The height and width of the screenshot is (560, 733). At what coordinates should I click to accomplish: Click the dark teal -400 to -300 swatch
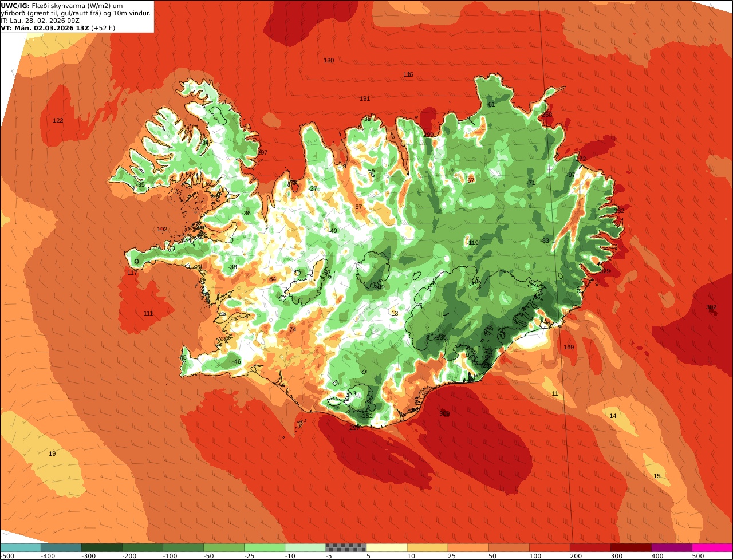61,547
